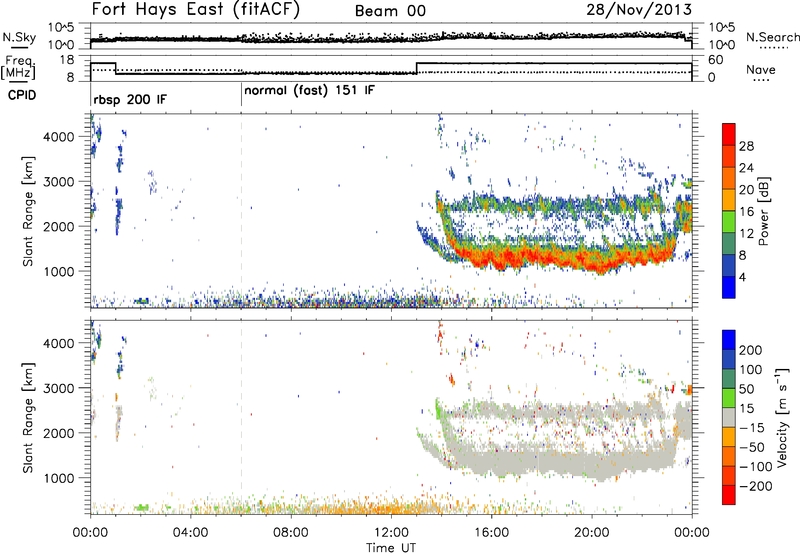Click the frequency step-up at 13:00 in frequency panel

(417, 68)
